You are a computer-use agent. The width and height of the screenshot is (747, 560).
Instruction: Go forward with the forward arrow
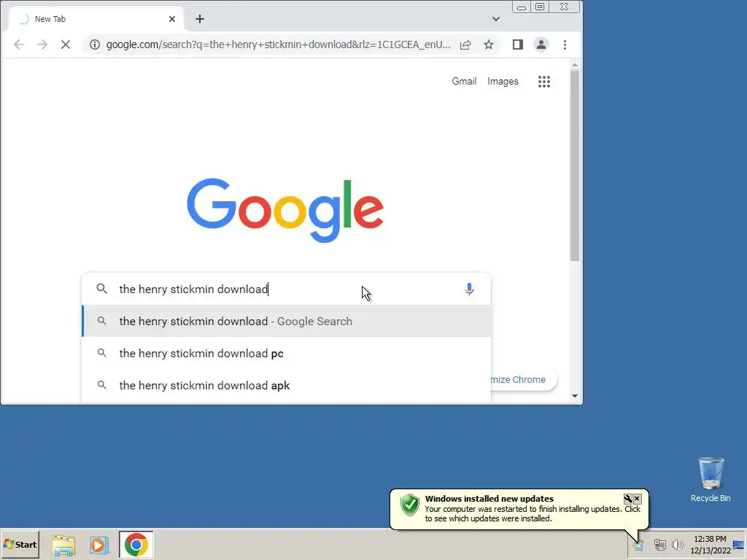click(42, 44)
